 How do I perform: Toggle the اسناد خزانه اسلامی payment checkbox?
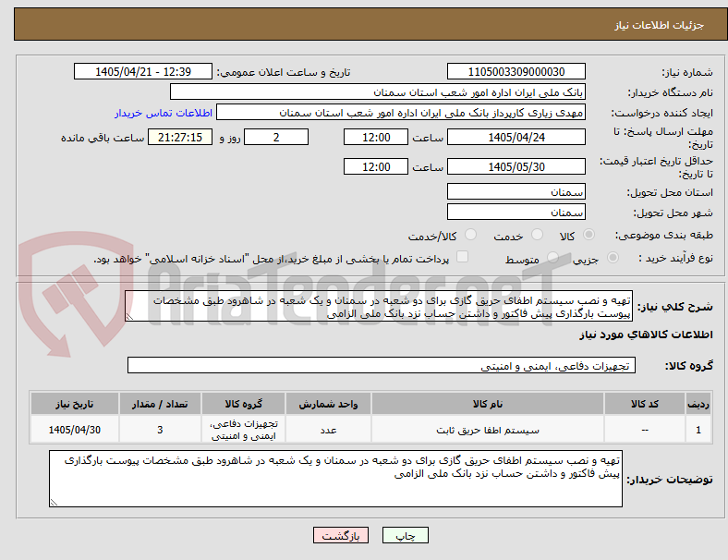tap(463, 257)
